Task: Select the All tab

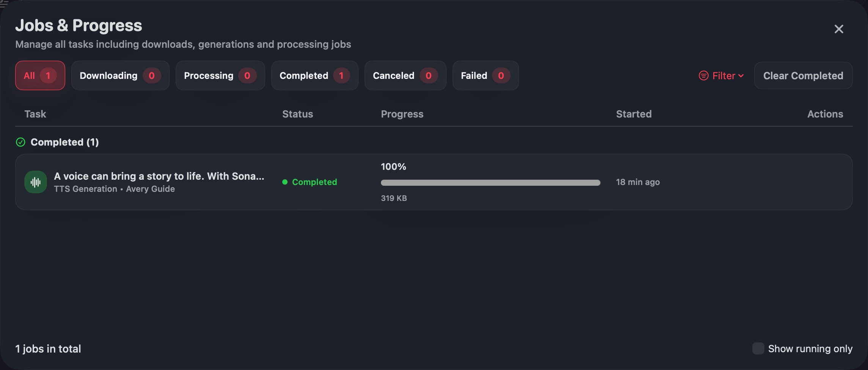Action: pos(40,75)
